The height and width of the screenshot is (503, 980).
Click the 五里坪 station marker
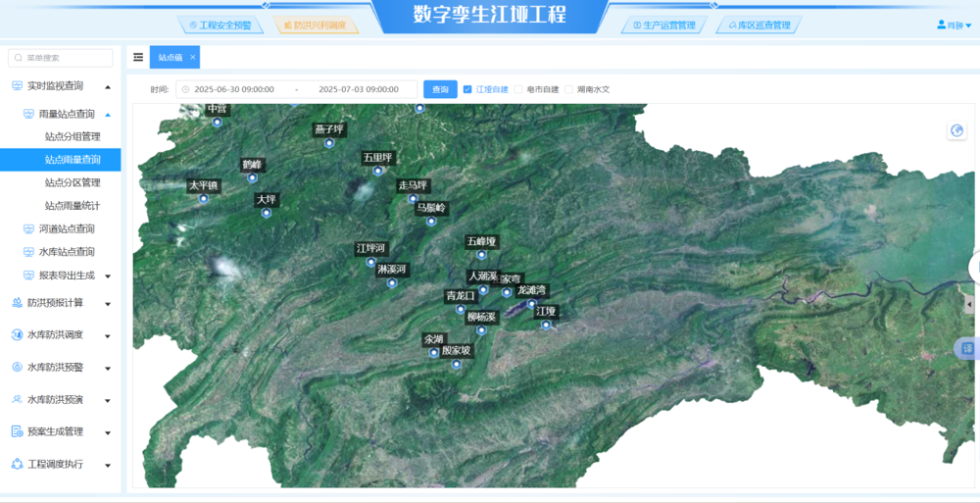378,171
